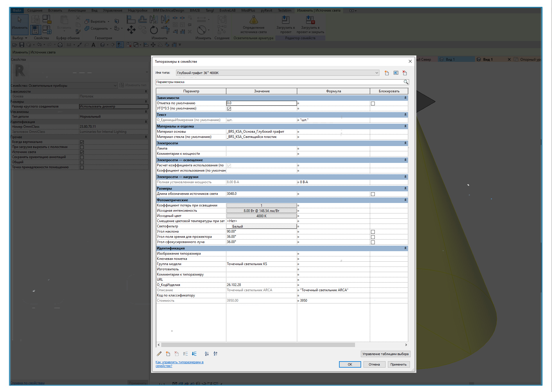Click the Применить button
This screenshot has height=392, width=552.
(x=398, y=364)
